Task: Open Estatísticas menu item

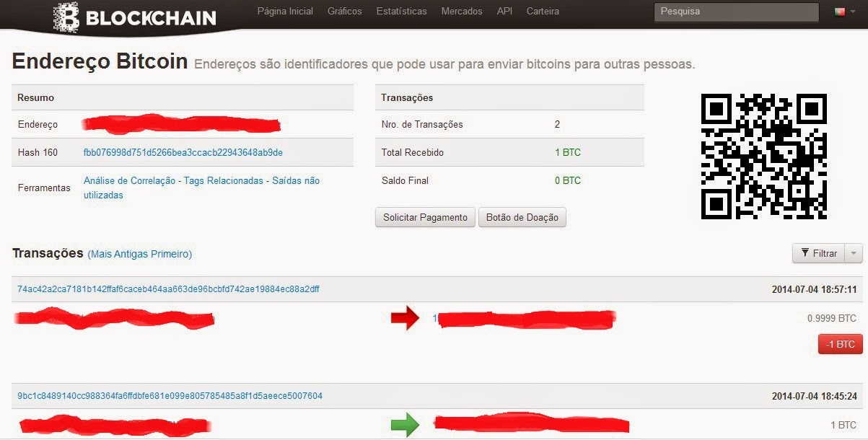Action: (x=401, y=12)
